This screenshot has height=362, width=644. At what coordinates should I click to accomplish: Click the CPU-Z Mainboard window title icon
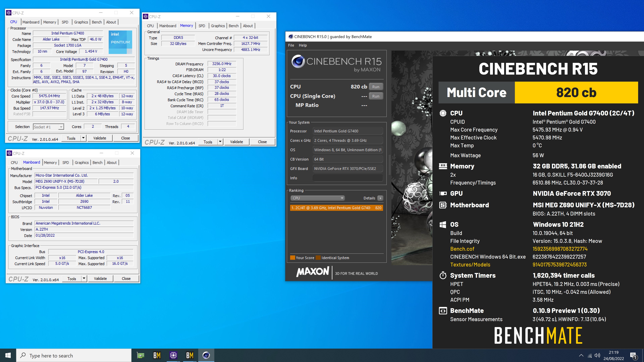pos(9,153)
